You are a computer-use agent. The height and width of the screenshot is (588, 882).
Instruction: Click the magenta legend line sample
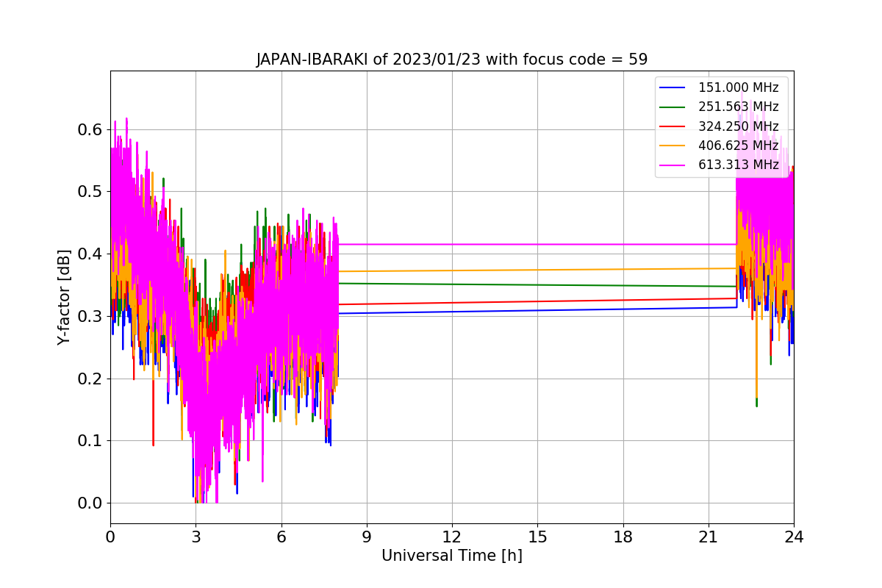(673, 165)
